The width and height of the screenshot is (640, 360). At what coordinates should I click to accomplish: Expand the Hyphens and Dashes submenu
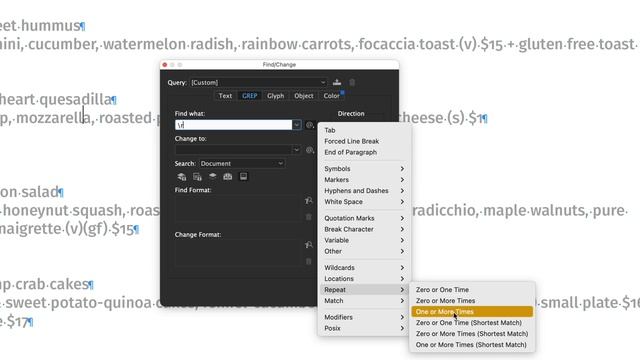click(364, 191)
